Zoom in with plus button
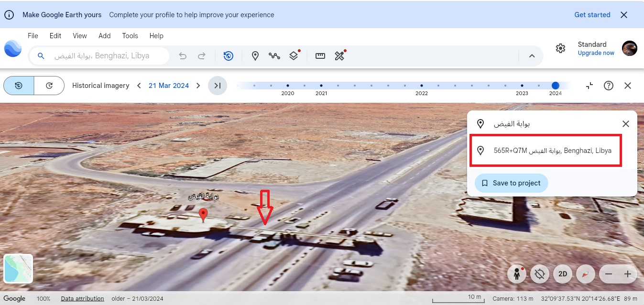 (x=628, y=274)
